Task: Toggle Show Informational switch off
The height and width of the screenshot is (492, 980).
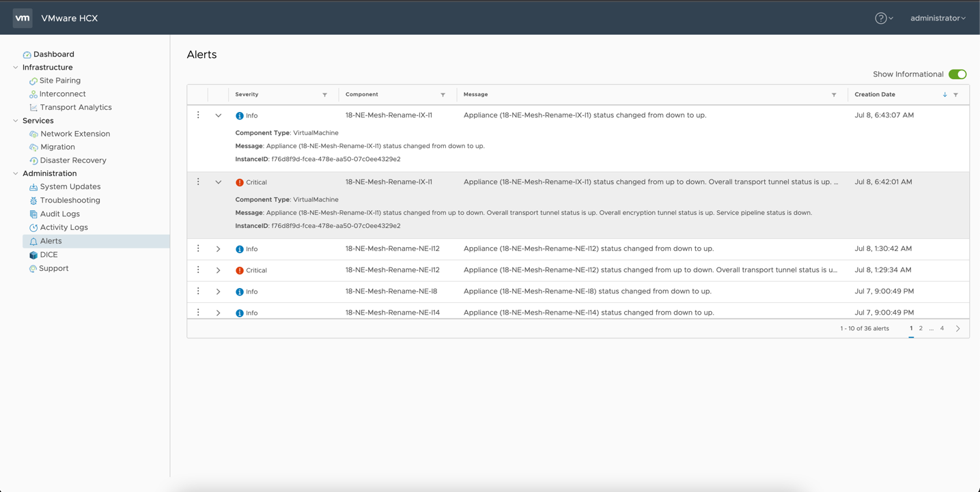Action: (957, 74)
